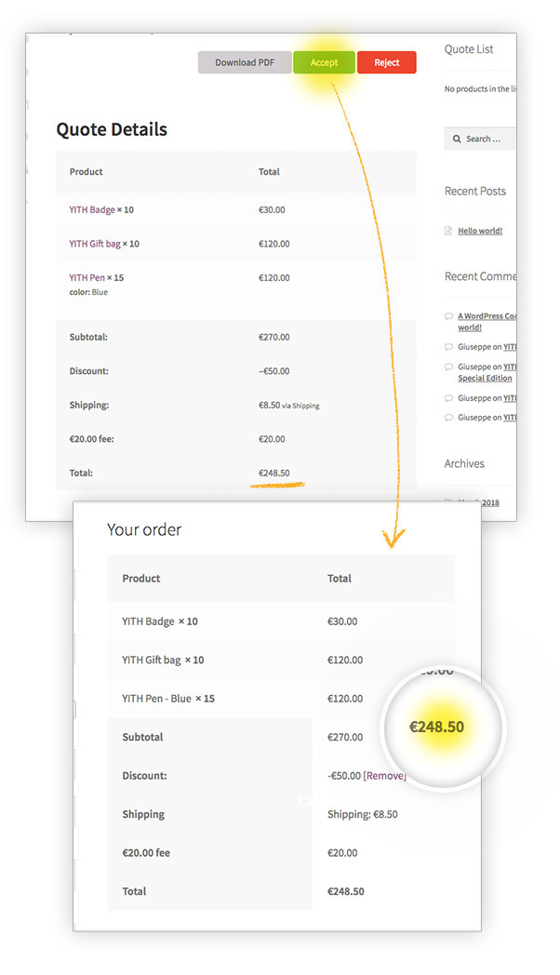This screenshot has width=560, height=975.
Task: Click the YITH Badge × 10 row in Your order
Action: 281,621
